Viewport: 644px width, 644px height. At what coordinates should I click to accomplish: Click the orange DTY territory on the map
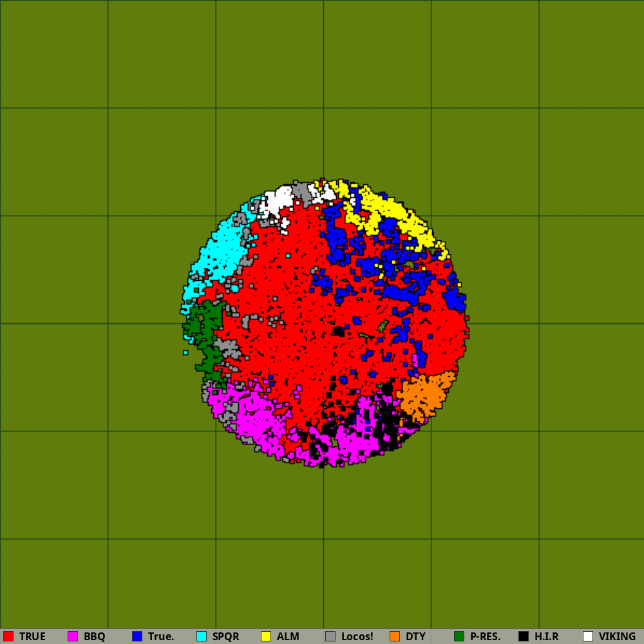point(425,394)
